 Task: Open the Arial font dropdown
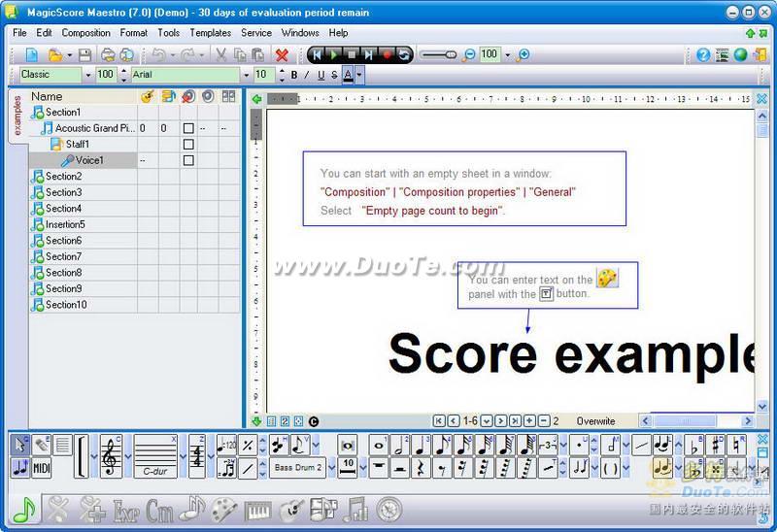pyautogui.click(x=247, y=75)
